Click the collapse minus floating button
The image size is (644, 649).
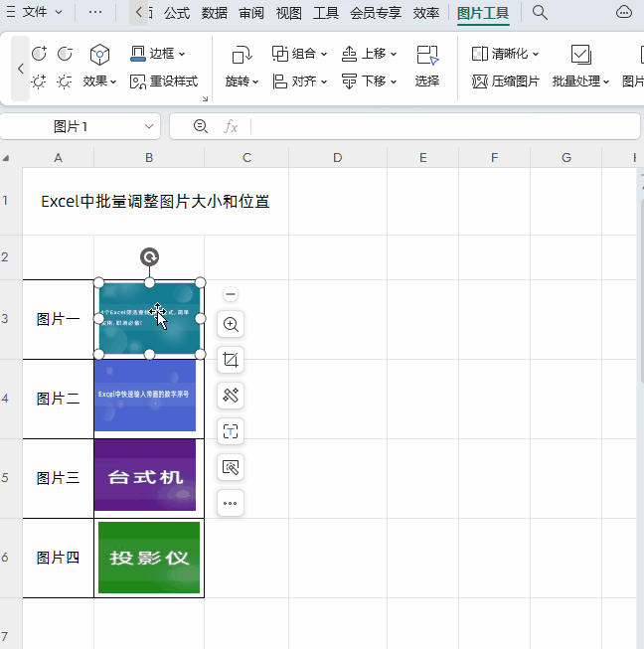[231, 294]
